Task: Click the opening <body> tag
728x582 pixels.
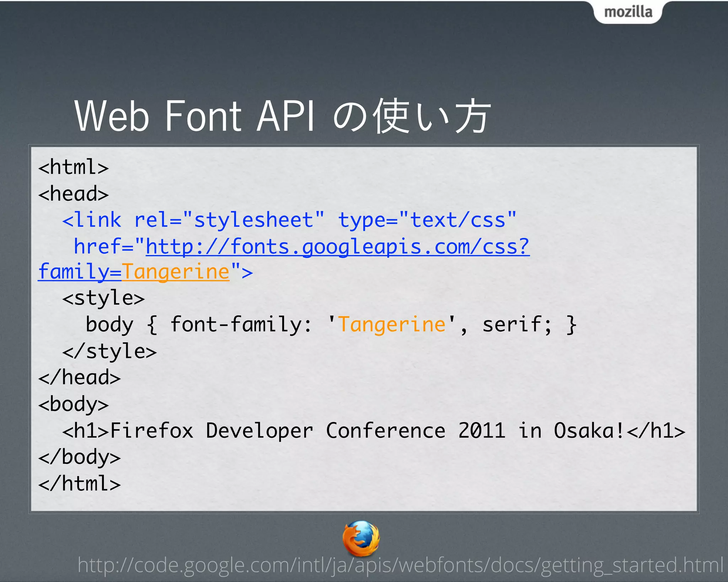Action: [74, 404]
